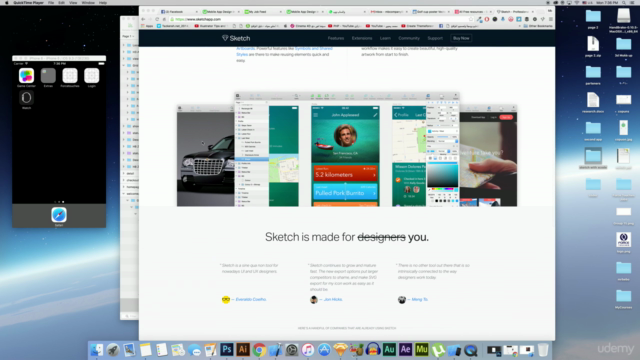Reload the Sketch web page
This screenshot has width=640, height=360.
click(x=157, y=19)
